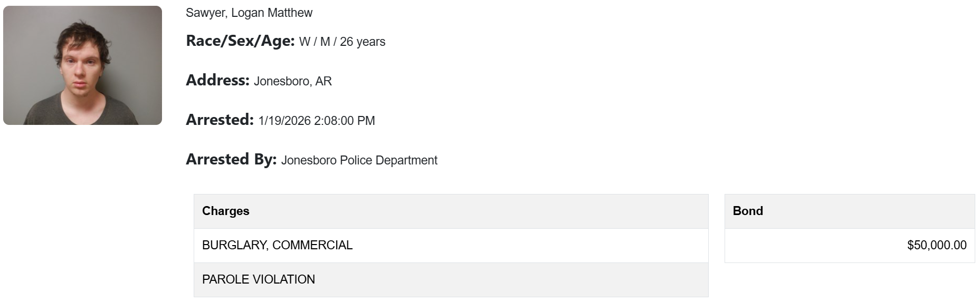Click the Bond table header
Image resolution: width=980 pixels, height=302 pixels.
[748, 211]
